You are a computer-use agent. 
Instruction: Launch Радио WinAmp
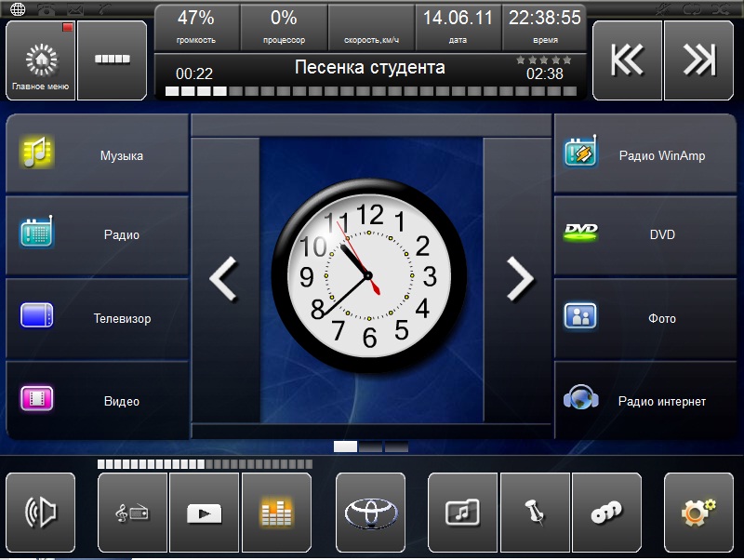pyautogui.click(x=645, y=153)
